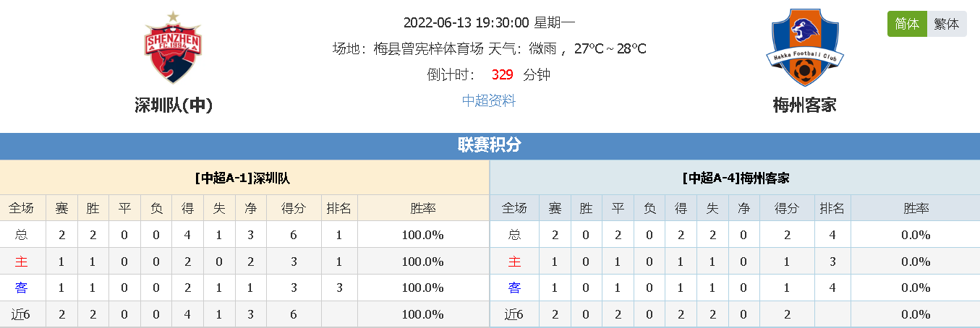This screenshot has height=328, width=980.
Task: Click 全场 header in Meizhou table
Action: point(514,208)
